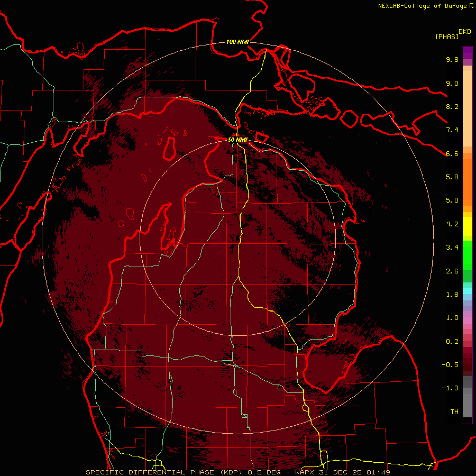This screenshot has height=476, width=476.
Task: Select the 5.8 legend value
Action: tap(452, 177)
